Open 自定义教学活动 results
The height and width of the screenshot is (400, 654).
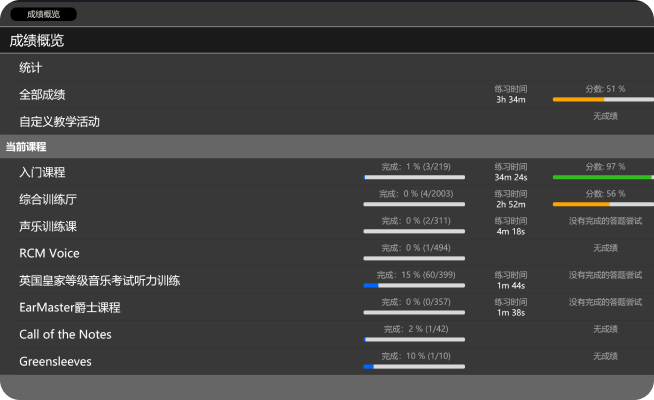tap(59, 122)
